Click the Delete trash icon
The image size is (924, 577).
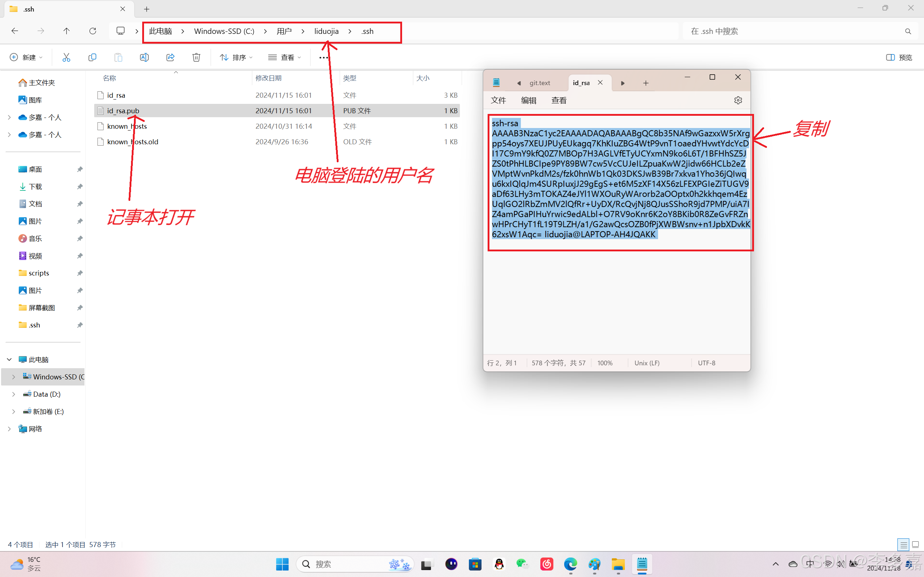[x=196, y=57]
